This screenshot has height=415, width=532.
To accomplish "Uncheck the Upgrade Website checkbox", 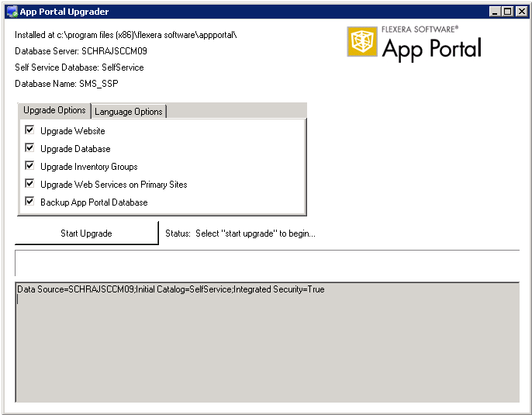I will coord(29,130).
